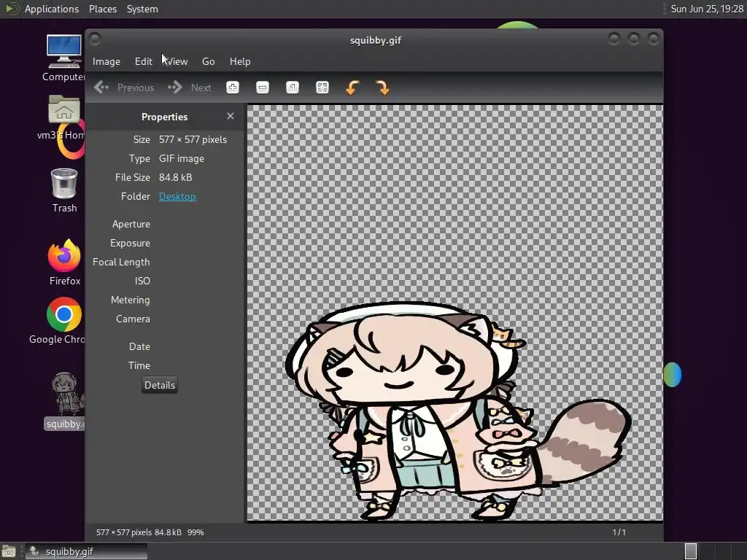Go to Previous image

124,87
